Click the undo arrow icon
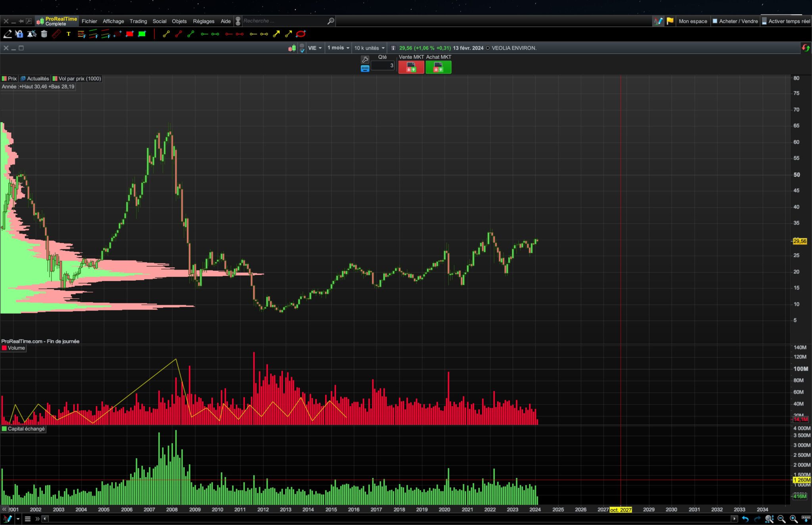This screenshot has height=525, width=812. coord(745,519)
